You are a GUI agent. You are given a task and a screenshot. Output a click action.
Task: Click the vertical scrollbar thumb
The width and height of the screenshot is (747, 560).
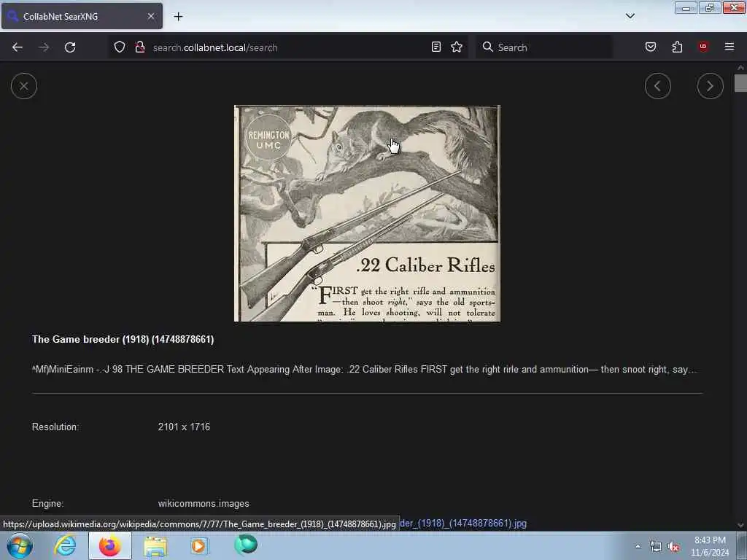740,83
